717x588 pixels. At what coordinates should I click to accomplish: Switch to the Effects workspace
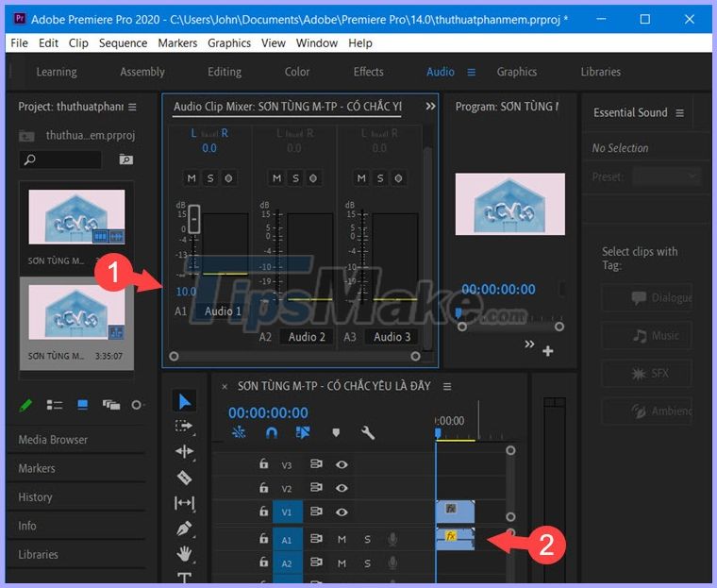[369, 72]
